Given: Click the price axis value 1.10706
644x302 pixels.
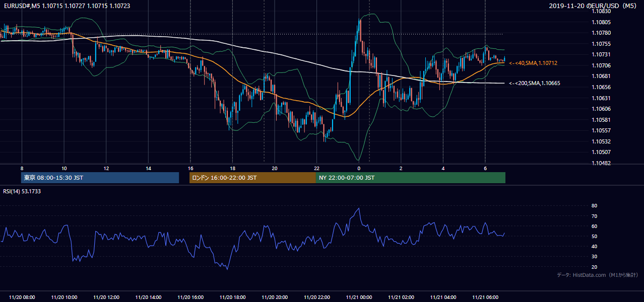Looking at the screenshot, I should click(601, 65).
